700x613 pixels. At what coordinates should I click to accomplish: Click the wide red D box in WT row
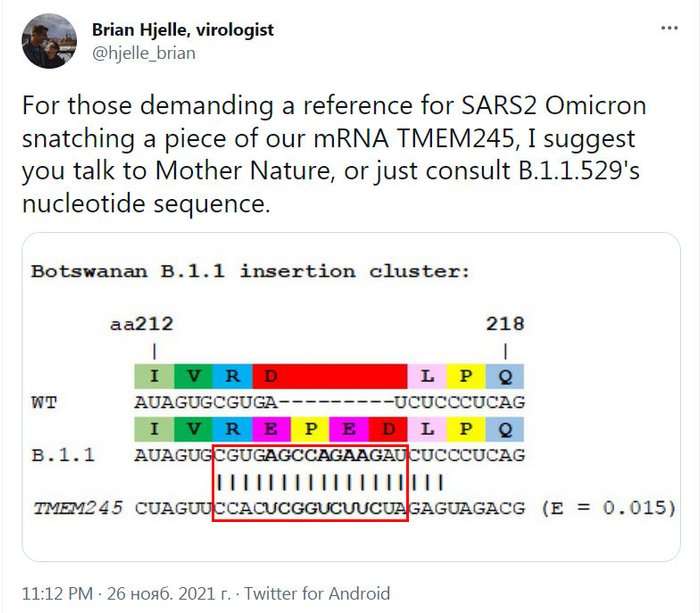click(x=330, y=376)
